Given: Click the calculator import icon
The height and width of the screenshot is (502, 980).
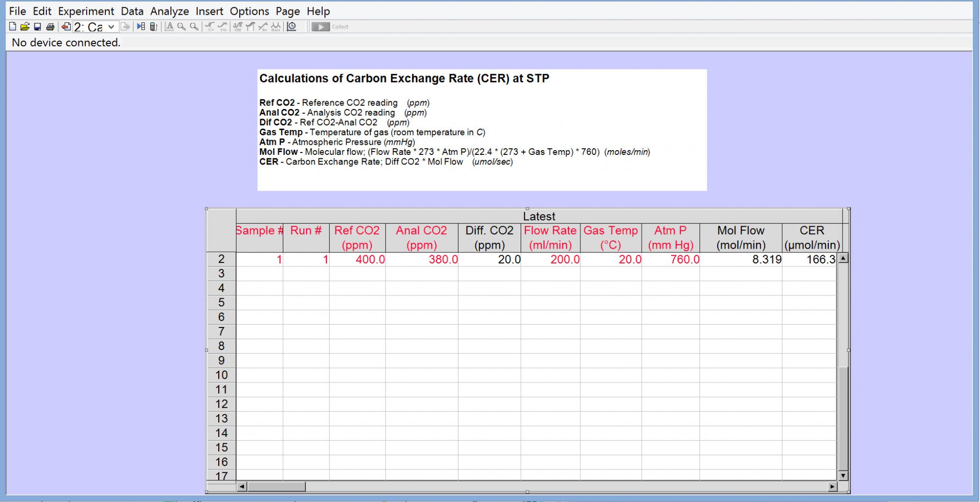Looking at the screenshot, I should (153, 27).
